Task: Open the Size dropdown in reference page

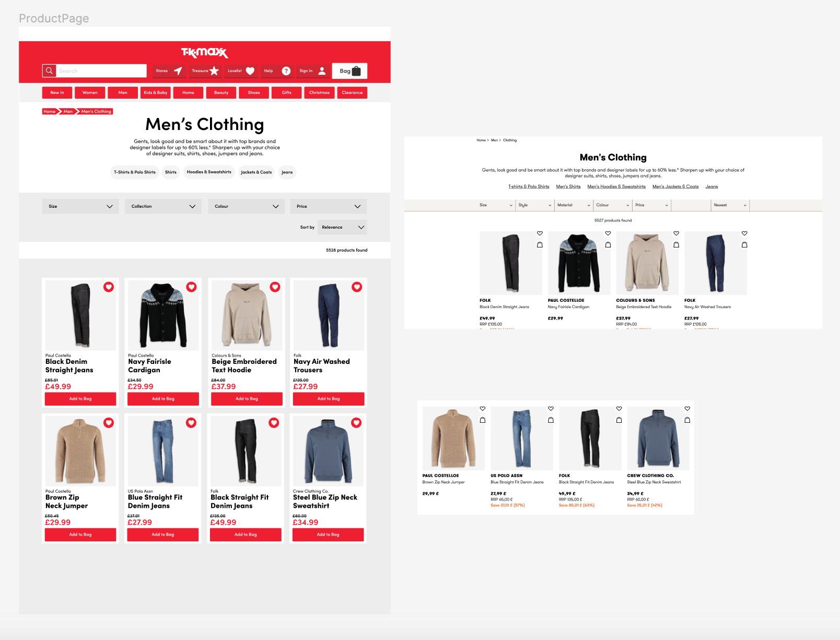Action: click(496, 205)
